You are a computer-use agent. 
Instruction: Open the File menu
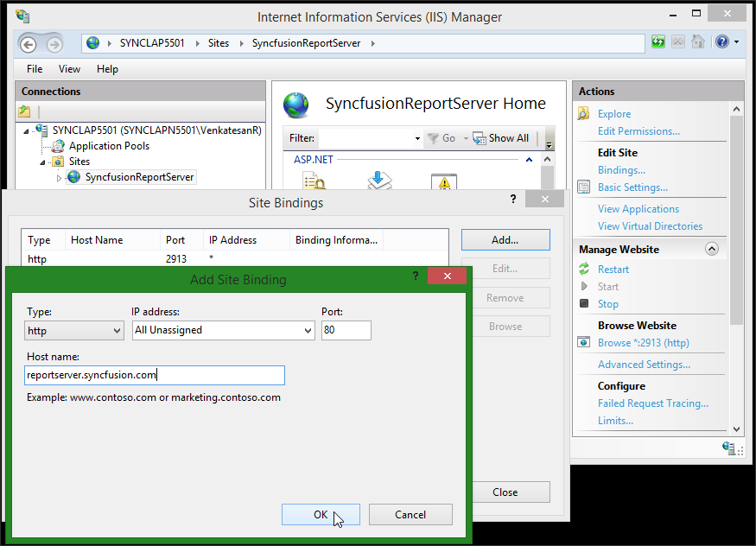(x=35, y=69)
